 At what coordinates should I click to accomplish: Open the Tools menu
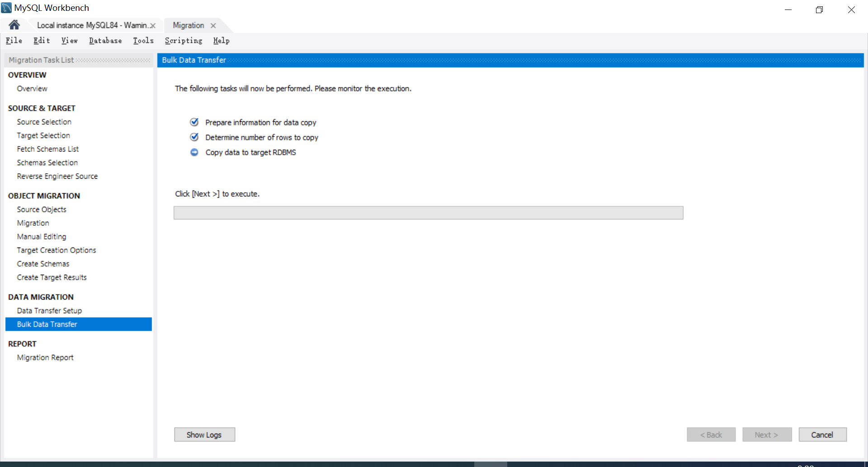143,41
